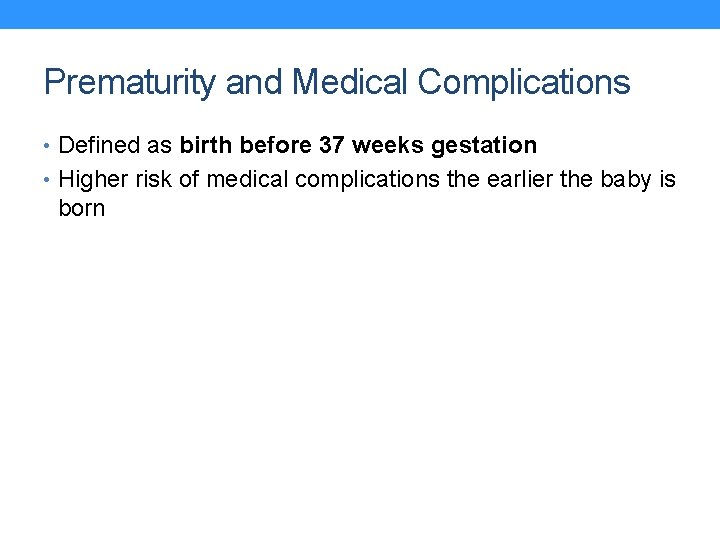Image resolution: width=720 pixels, height=540 pixels.
Task: Click the word 'Prematurity' in the title
Action: tap(129, 82)
